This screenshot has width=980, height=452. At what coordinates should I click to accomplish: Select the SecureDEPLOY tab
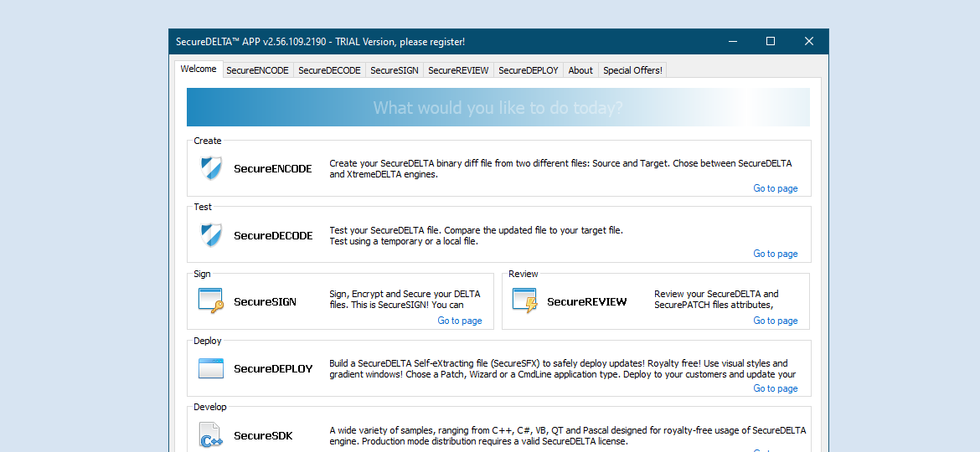tap(529, 70)
